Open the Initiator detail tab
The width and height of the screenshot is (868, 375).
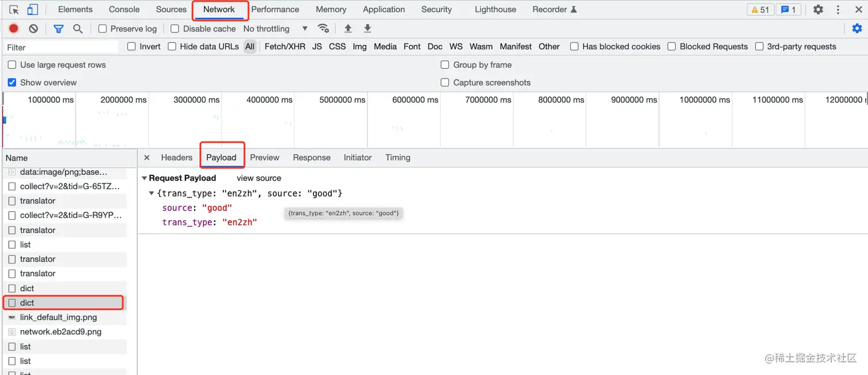tap(358, 158)
